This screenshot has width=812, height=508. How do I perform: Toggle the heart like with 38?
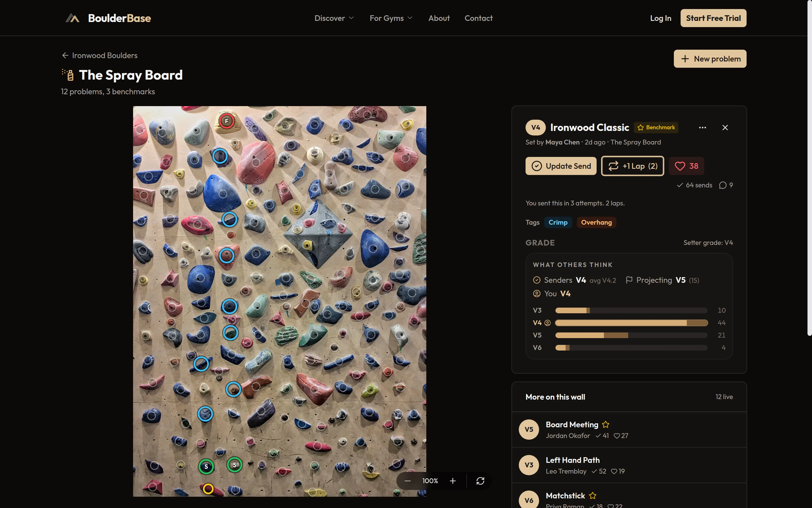pyautogui.click(x=686, y=166)
